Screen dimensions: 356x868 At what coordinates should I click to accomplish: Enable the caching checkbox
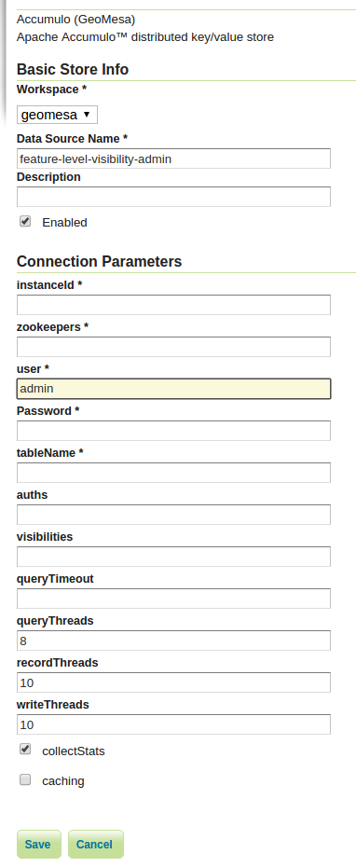25,780
